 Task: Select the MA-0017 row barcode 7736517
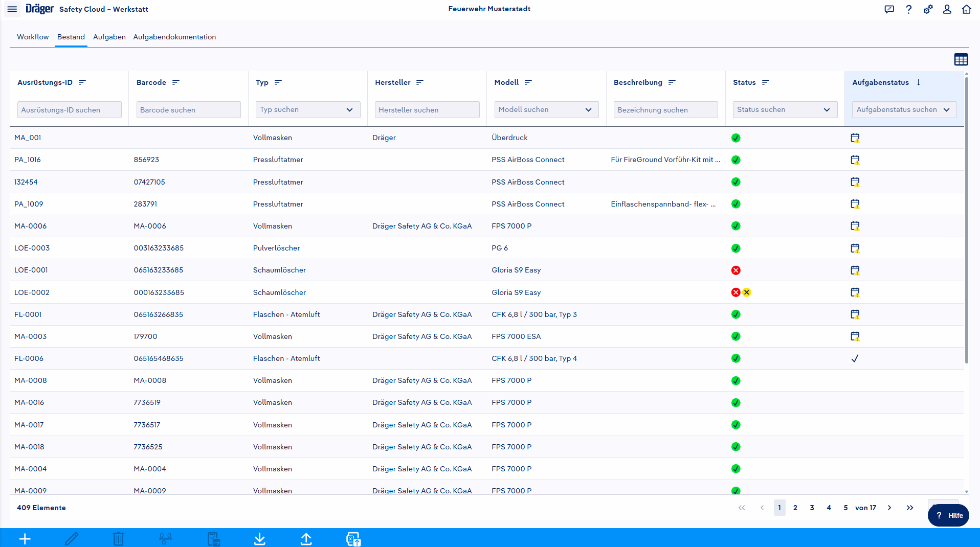pos(147,425)
